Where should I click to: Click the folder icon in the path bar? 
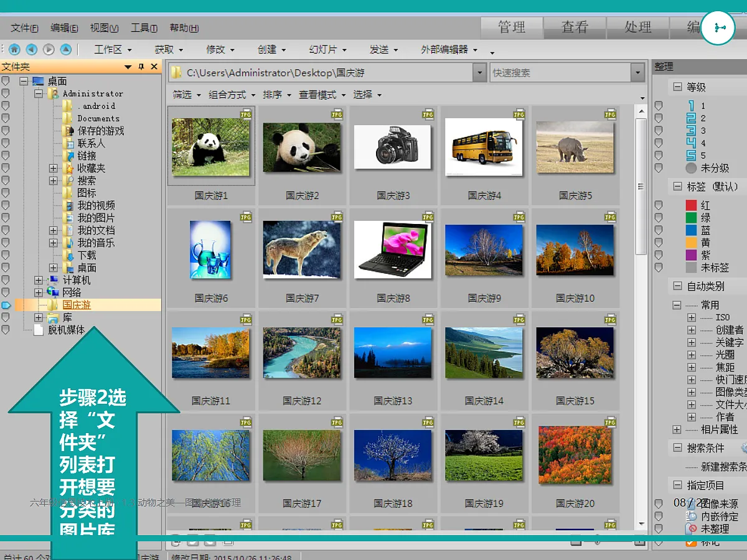click(x=177, y=73)
